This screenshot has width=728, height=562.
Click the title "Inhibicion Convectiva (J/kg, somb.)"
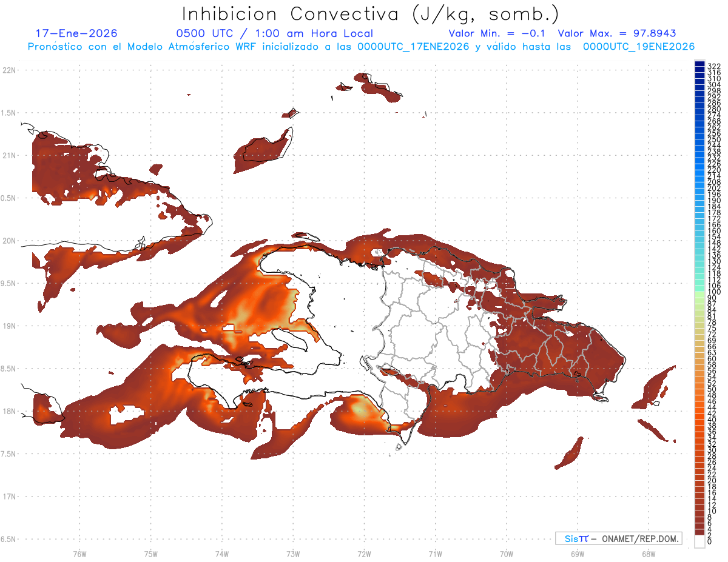(x=371, y=15)
